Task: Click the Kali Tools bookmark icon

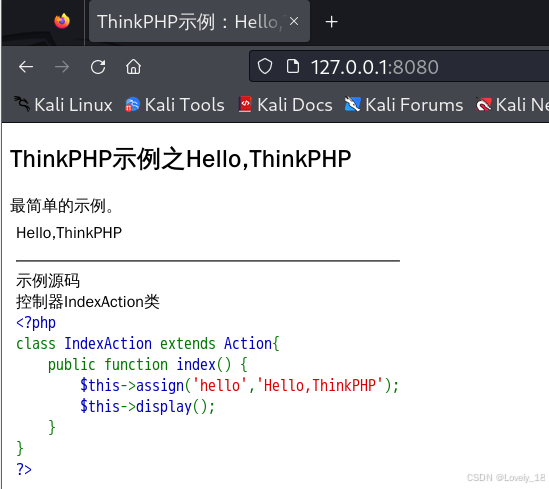Action: click(x=132, y=105)
